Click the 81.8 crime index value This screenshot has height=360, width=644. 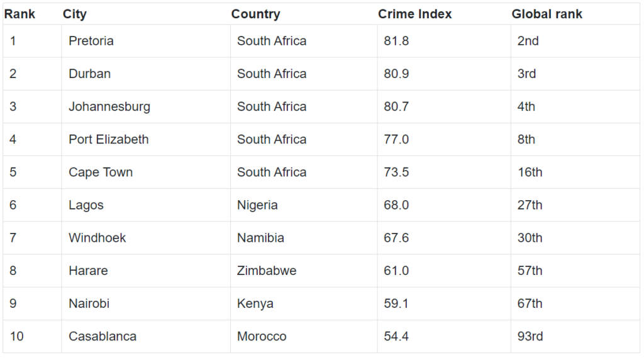[x=396, y=41]
